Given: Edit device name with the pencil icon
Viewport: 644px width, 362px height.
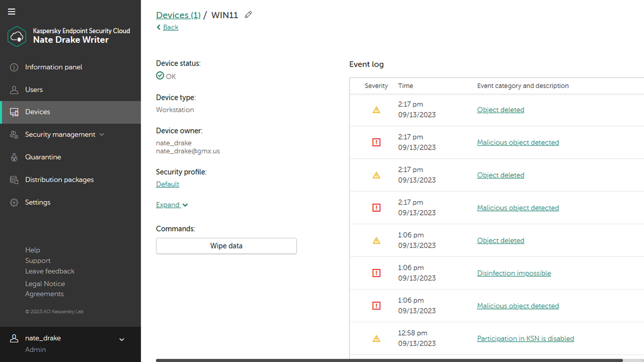Looking at the screenshot, I should pos(248,15).
